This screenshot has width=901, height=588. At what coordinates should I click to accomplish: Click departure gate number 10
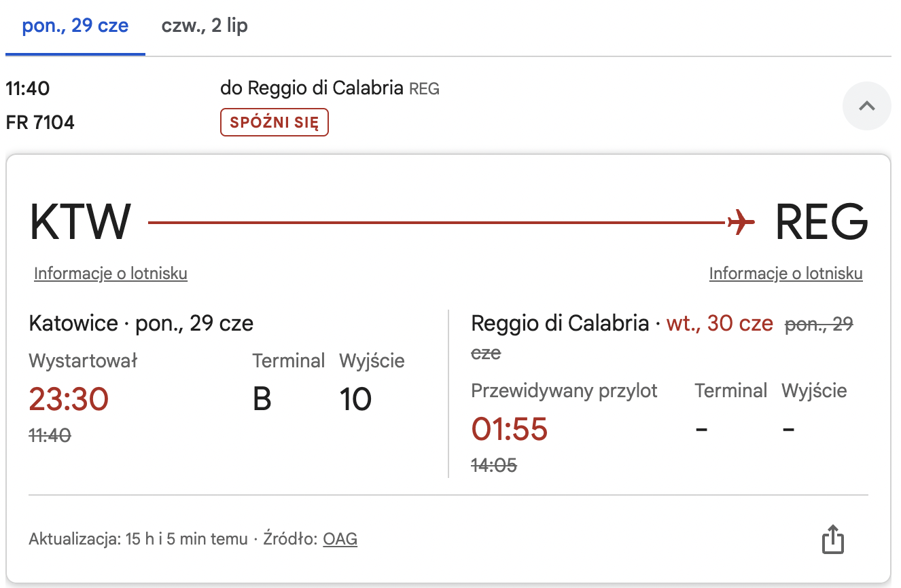tap(355, 399)
